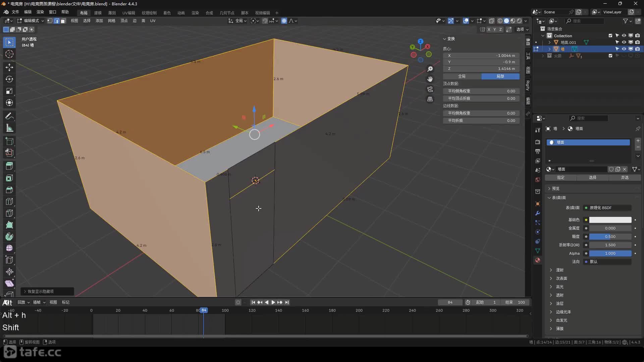The width and height of the screenshot is (644, 362).
Task: Select the Rotate tool in the toolbar
Action: 9,79
